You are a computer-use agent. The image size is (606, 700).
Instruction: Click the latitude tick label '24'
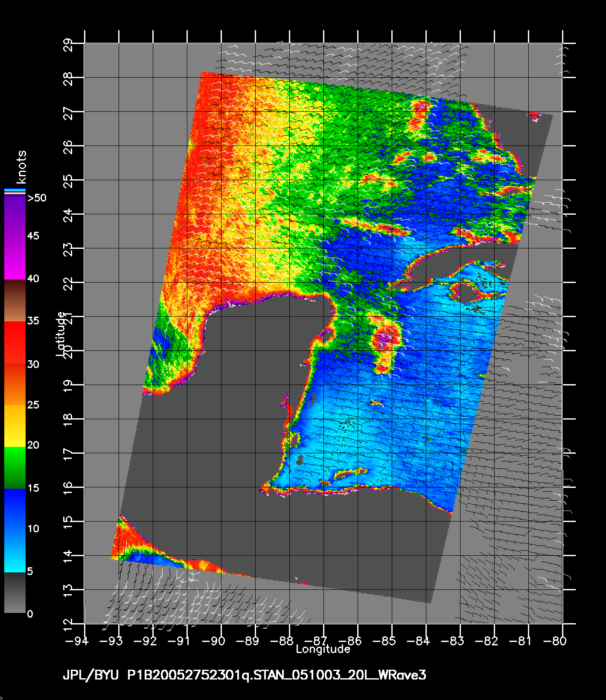(68, 215)
